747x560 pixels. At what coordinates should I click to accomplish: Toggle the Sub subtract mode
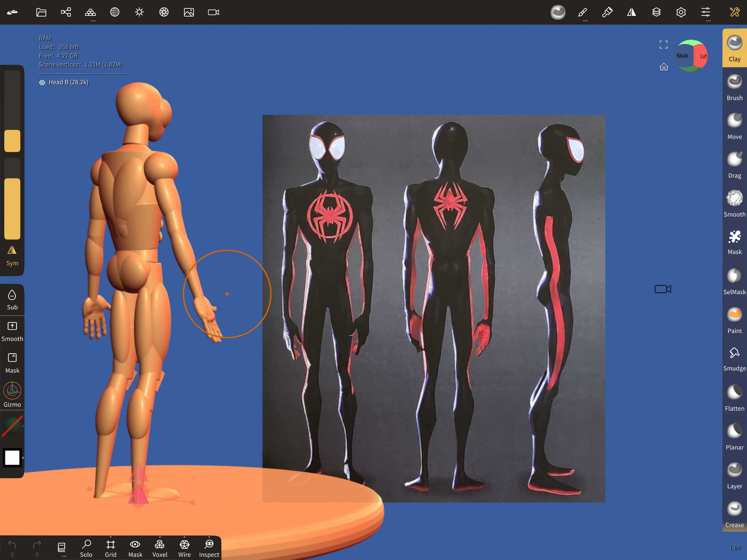(x=12, y=300)
